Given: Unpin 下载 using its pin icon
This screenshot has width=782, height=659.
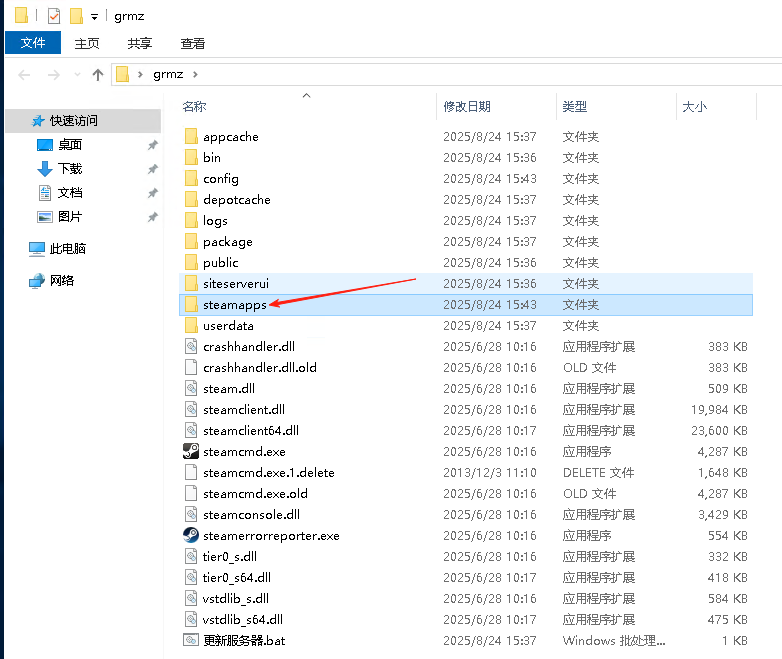Looking at the screenshot, I should coord(153,169).
